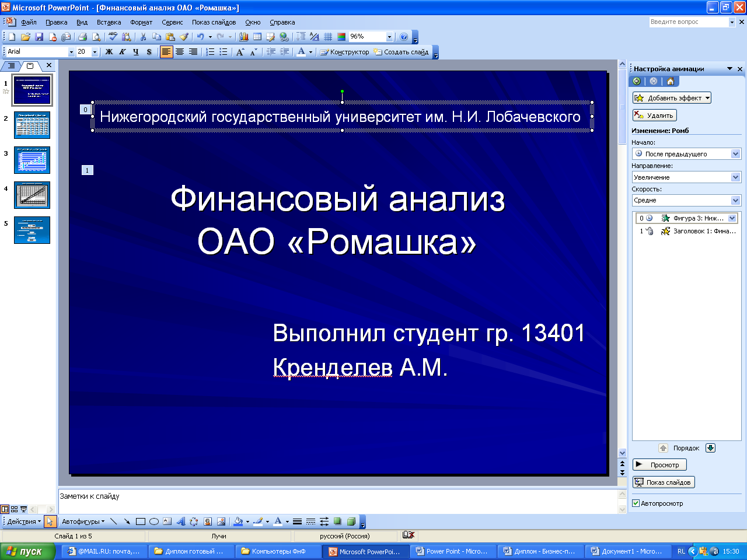Go to the task pane Home icon
747x560 pixels.
tap(670, 81)
